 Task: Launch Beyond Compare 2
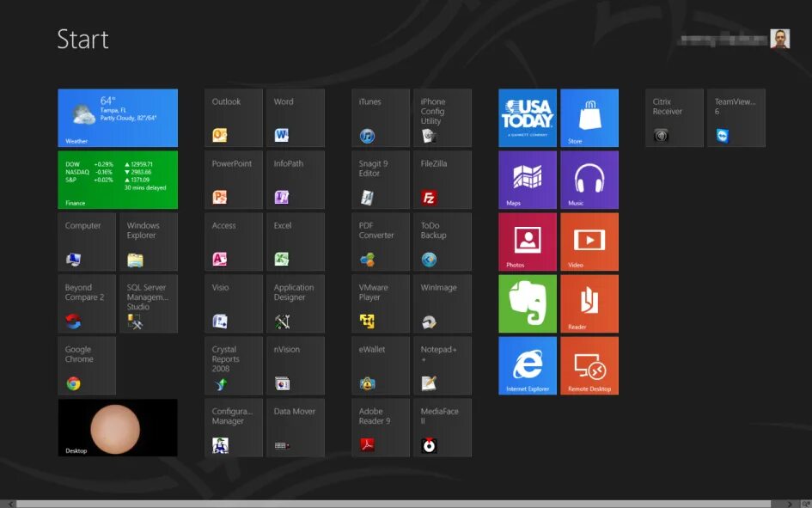[x=87, y=304]
